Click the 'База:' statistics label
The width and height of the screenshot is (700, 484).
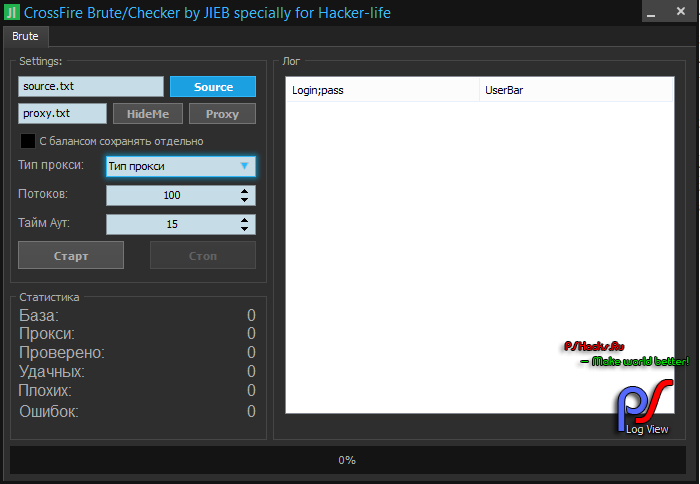coord(39,316)
